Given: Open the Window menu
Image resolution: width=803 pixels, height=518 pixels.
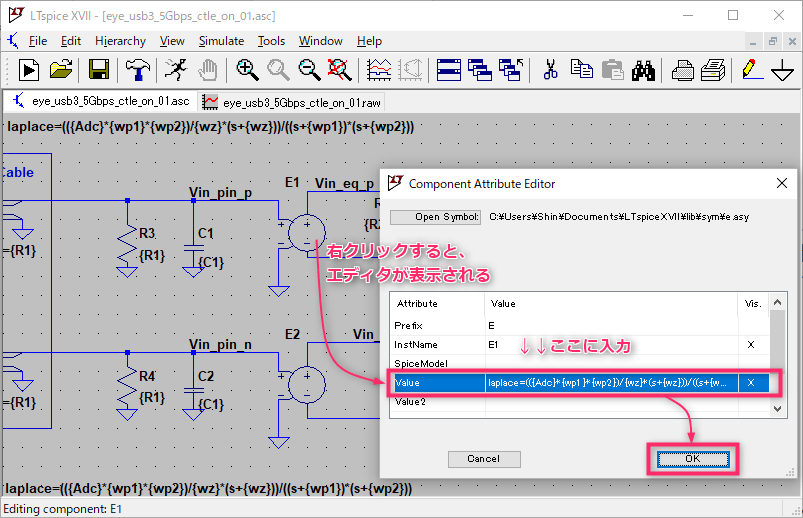Looking at the screenshot, I should (321, 41).
